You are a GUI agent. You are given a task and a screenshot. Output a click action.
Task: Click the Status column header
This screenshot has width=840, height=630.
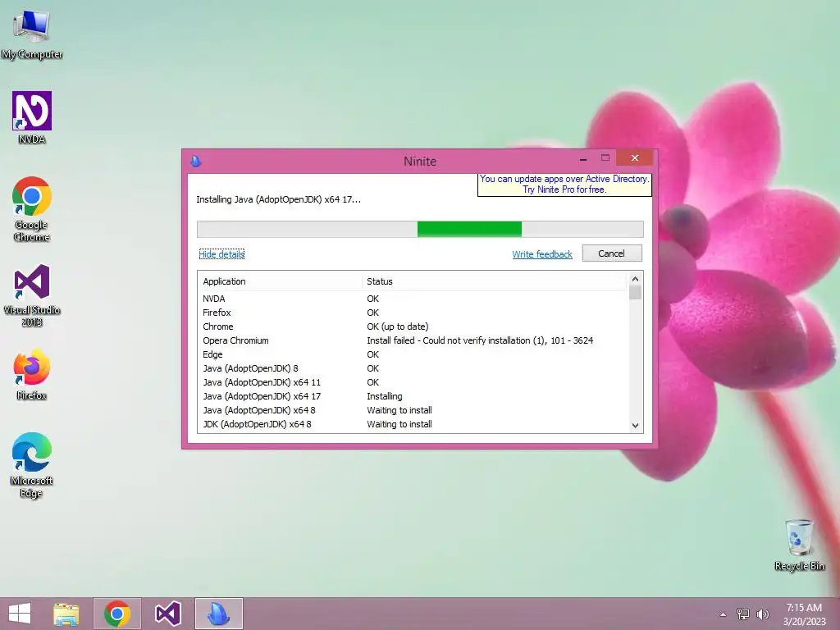tap(494, 281)
